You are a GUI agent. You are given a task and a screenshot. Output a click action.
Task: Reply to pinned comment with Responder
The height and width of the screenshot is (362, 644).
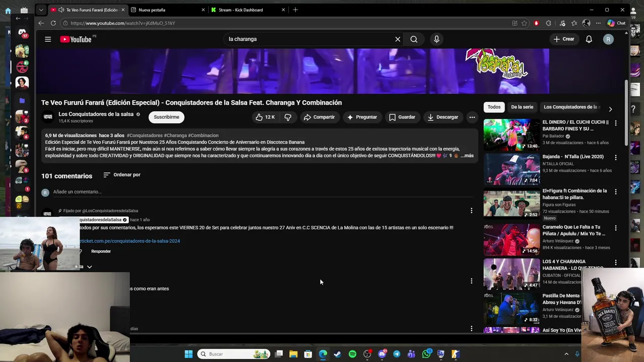click(101, 251)
